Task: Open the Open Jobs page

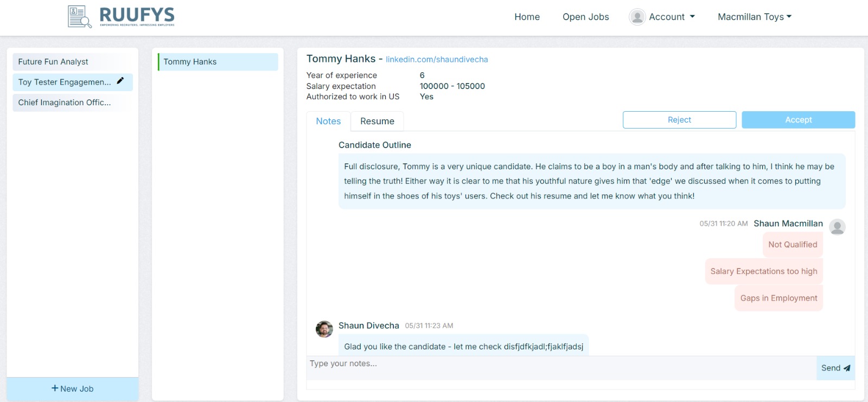Action: coord(586,17)
